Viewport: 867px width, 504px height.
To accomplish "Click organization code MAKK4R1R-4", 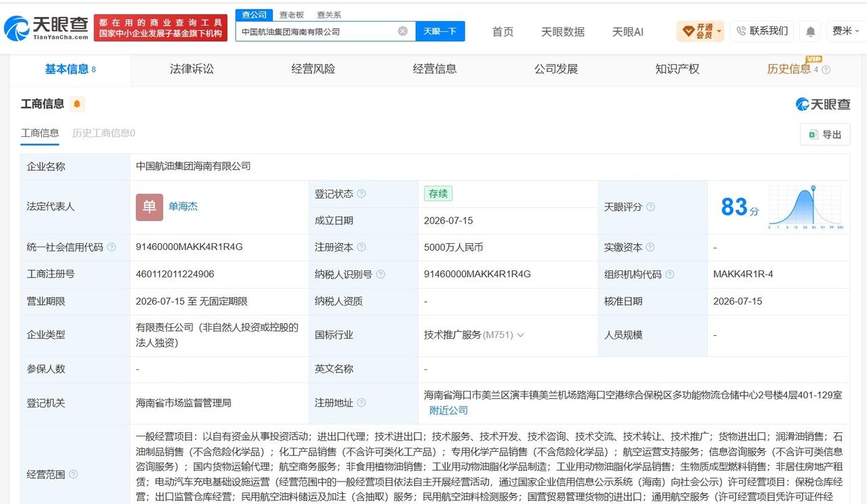I will [x=743, y=274].
